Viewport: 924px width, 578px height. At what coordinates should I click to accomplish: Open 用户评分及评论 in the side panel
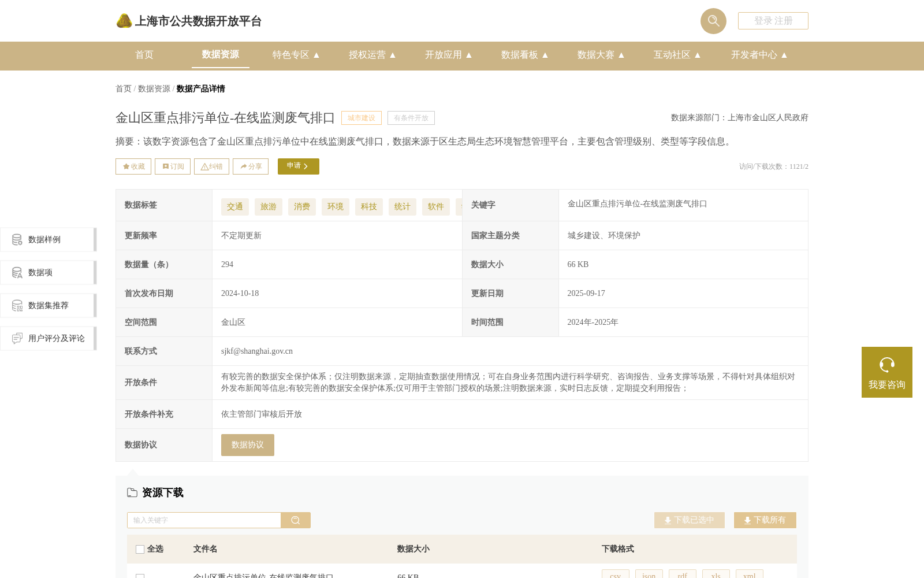[49, 338]
